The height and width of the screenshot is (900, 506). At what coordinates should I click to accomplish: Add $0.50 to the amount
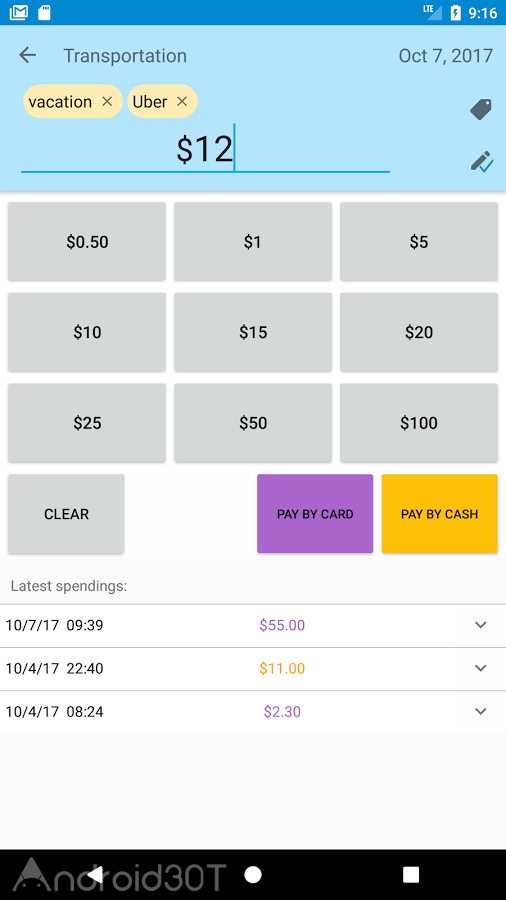coord(87,242)
